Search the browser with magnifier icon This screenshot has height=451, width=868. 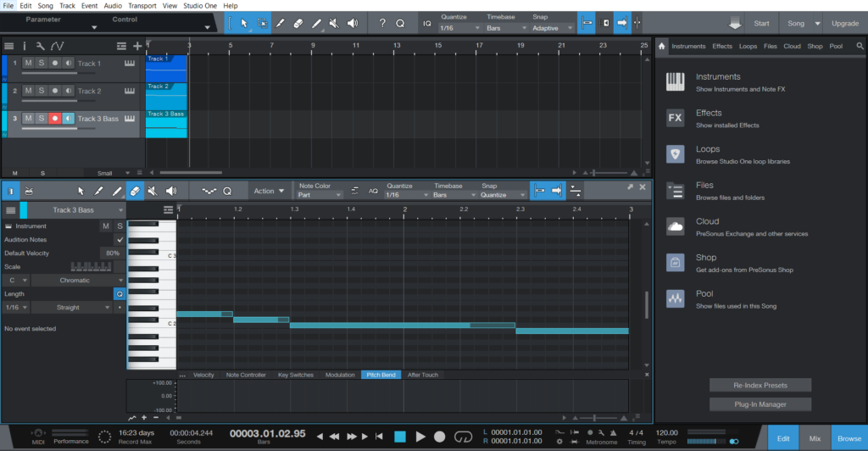pyautogui.click(x=860, y=46)
